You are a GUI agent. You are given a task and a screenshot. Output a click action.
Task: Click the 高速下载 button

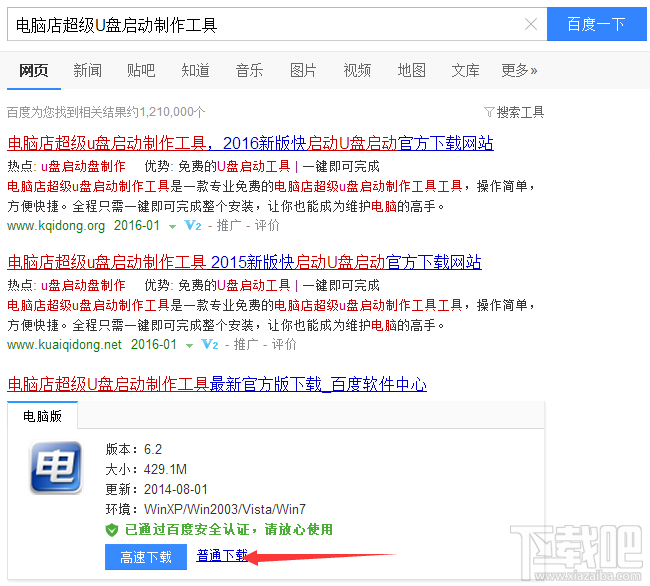click(x=146, y=557)
